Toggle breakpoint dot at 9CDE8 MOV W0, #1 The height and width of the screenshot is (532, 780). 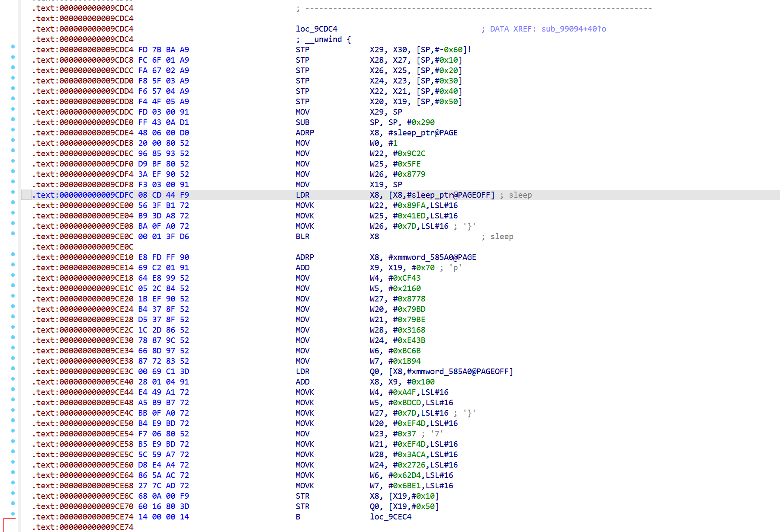point(13,140)
